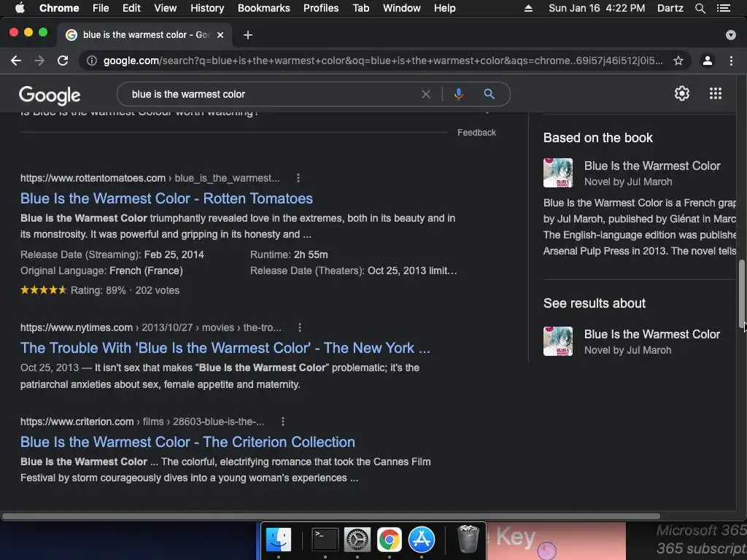The height and width of the screenshot is (560, 747).
Task: Open The Trouble With 'Blue Is the Warmest Color' link
Action: click(225, 348)
